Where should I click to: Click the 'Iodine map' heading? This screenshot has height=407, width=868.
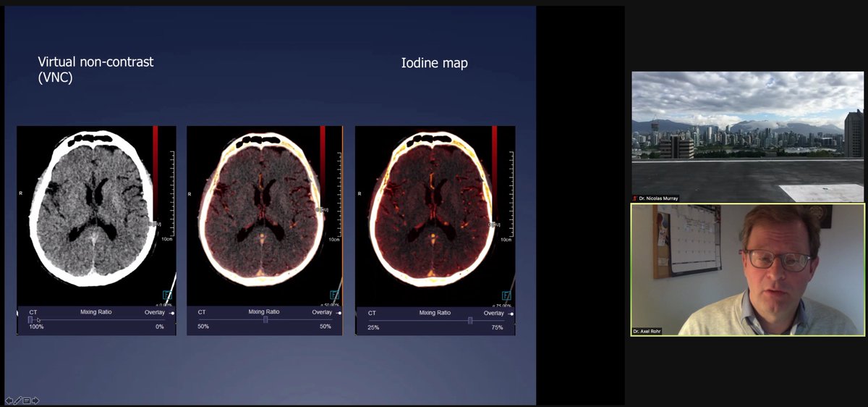coord(435,63)
